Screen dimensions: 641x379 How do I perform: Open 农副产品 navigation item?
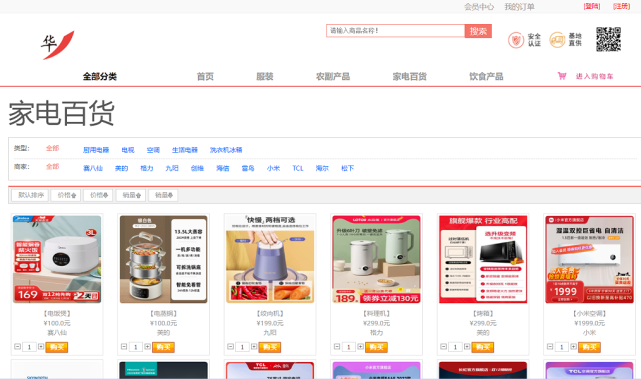point(333,76)
